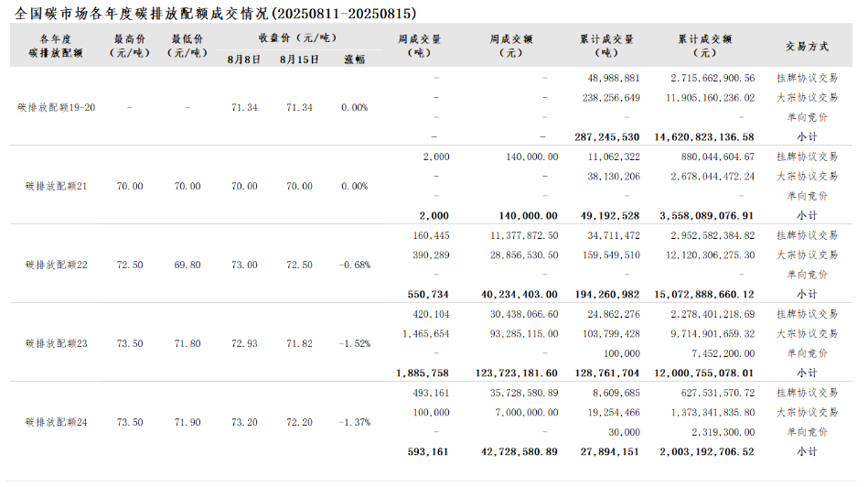This screenshot has width=868, height=487.
Task: Select the weekly volume subtotal 1,885,758
Action: (x=423, y=373)
